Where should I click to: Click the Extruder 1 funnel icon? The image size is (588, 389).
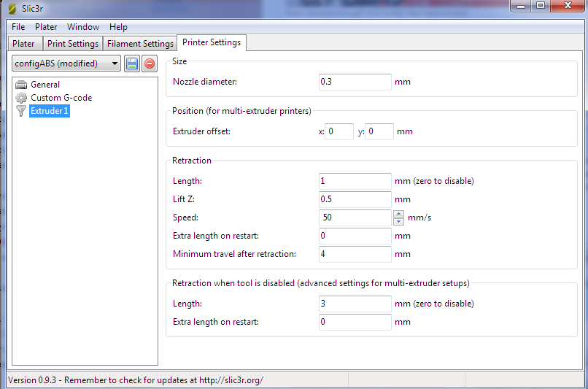pos(21,111)
